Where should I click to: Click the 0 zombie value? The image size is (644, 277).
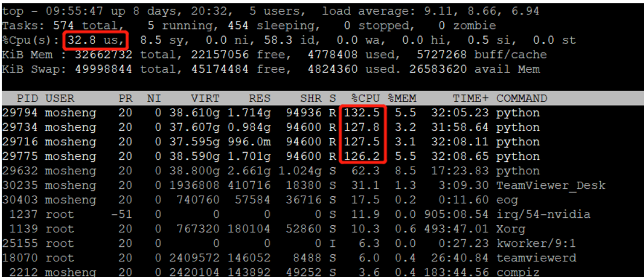click(x=467, y=26)
